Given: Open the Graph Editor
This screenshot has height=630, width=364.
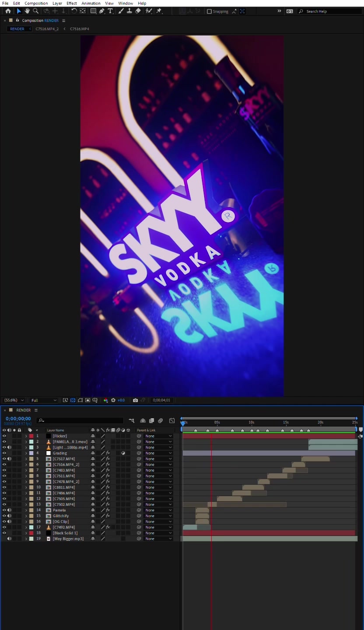Looking at the screenshot, I should tap(172, 421).
